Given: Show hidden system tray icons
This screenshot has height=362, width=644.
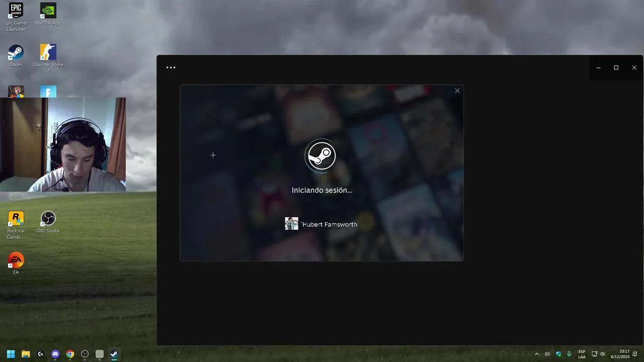Looking at the screenshot, I should pos(537,354).
